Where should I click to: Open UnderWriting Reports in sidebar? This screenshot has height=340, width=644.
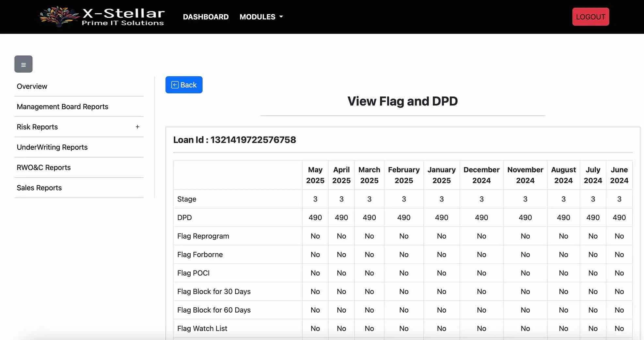point(52,147)
